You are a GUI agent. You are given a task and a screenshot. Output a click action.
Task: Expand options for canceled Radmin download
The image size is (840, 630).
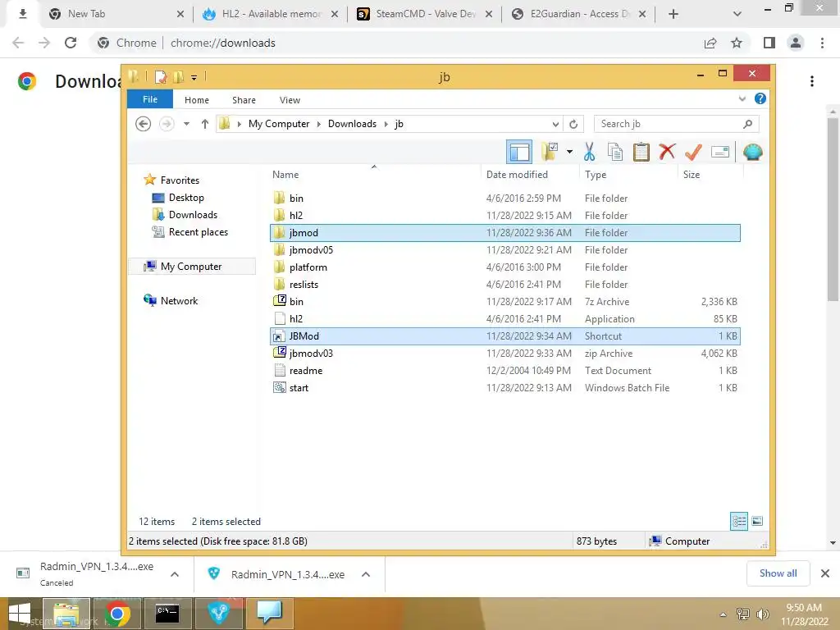tap(175, 574)
